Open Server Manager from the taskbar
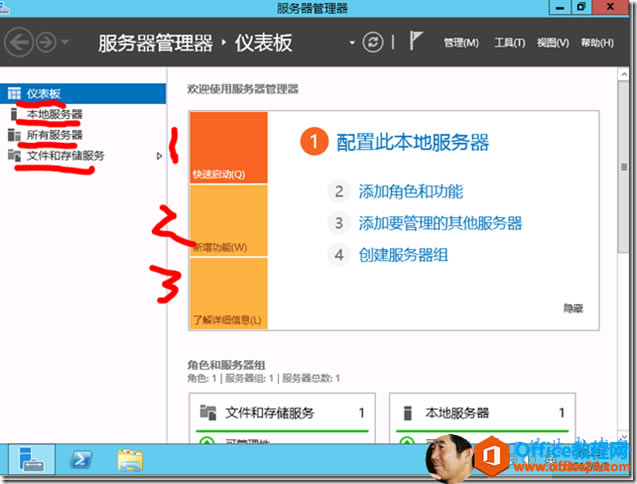This screenshot has height=484, width=637. coord(32,460)
